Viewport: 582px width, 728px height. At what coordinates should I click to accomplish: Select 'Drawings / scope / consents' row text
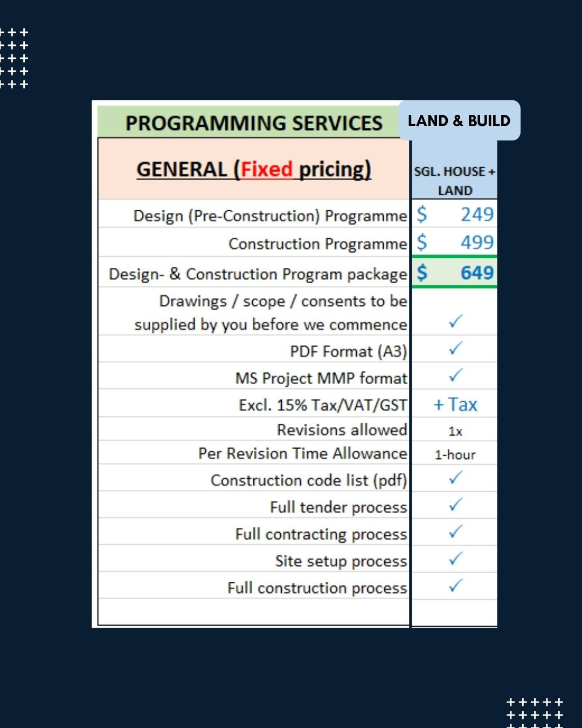coord(271,313)
